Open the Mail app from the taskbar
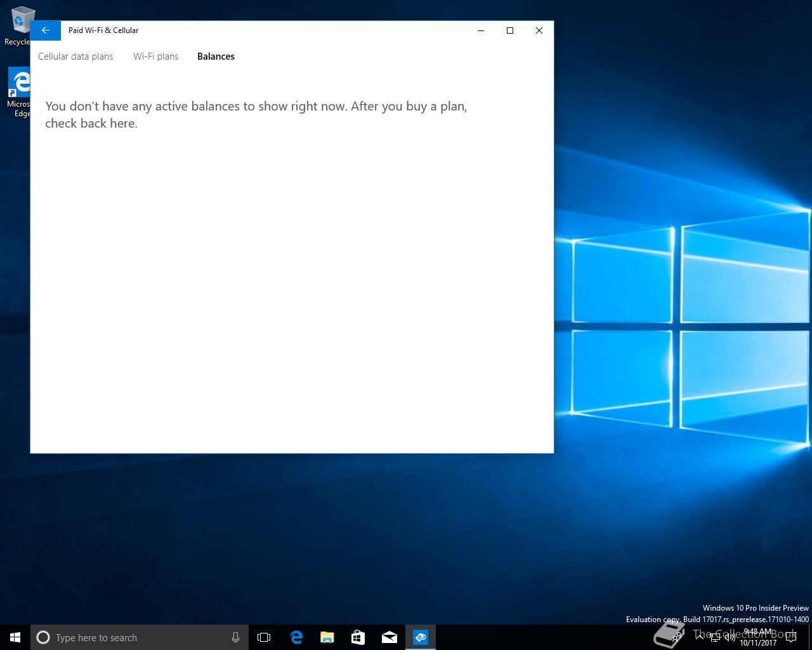Screen dimensions: 812x650 389,637
